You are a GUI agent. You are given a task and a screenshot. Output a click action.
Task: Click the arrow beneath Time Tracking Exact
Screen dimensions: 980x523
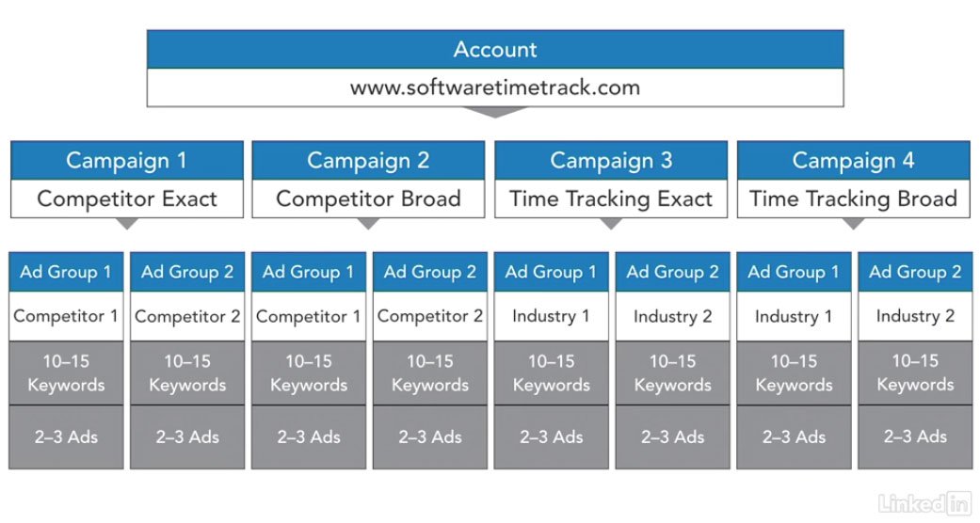click(x=611, y=224)
